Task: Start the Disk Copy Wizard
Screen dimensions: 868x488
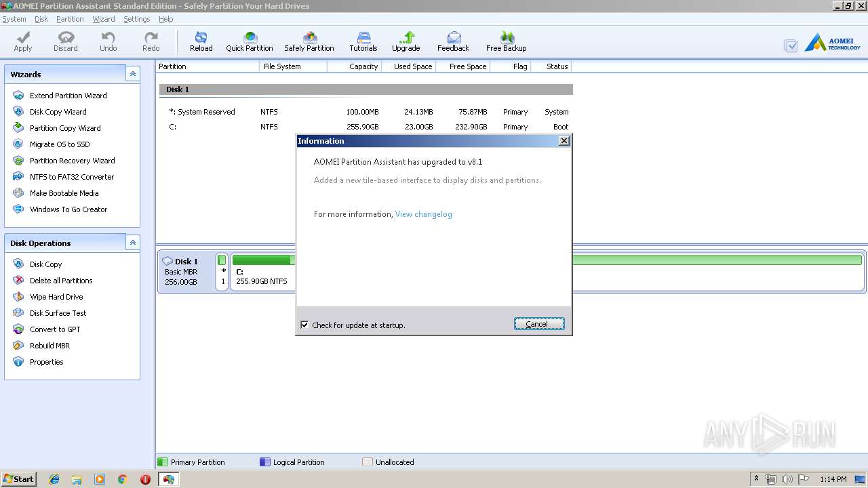Action: (50, 112)
